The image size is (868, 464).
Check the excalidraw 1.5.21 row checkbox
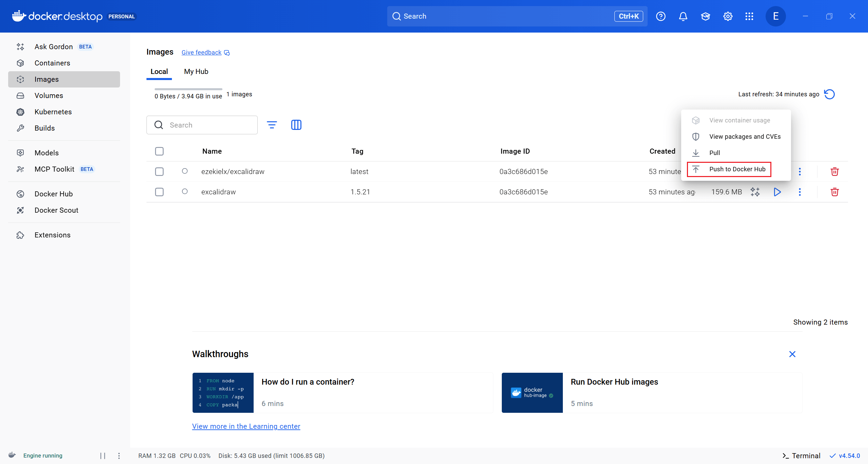pos(159,192)
